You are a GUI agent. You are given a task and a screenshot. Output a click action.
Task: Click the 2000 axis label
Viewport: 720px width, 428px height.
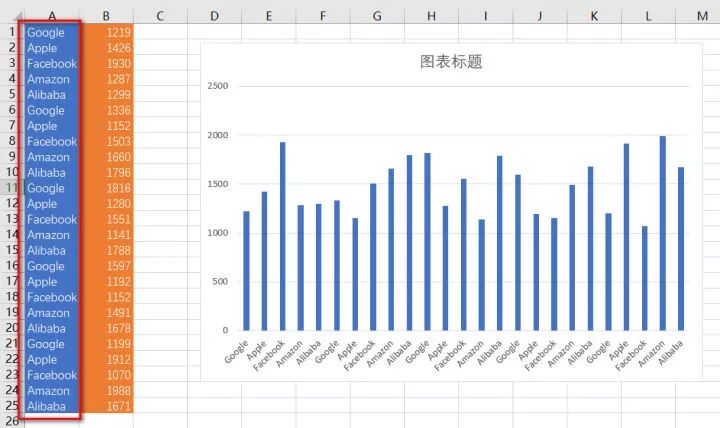tap(218, 135)
